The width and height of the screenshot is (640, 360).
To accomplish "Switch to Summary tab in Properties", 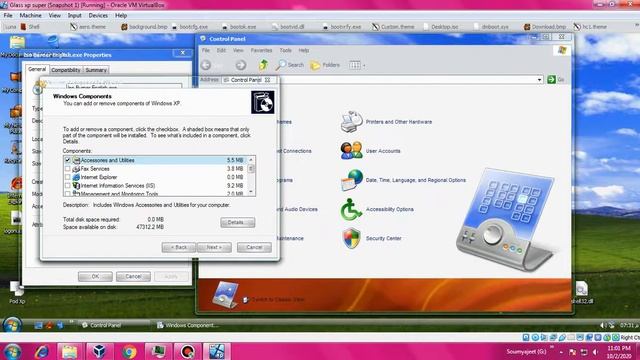I will coord(96,70).
